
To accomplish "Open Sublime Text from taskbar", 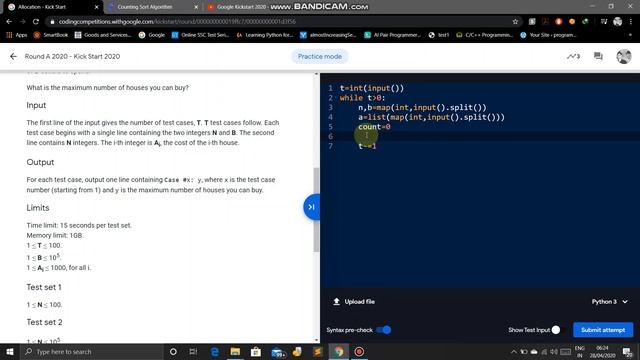I will click(318, 351).
